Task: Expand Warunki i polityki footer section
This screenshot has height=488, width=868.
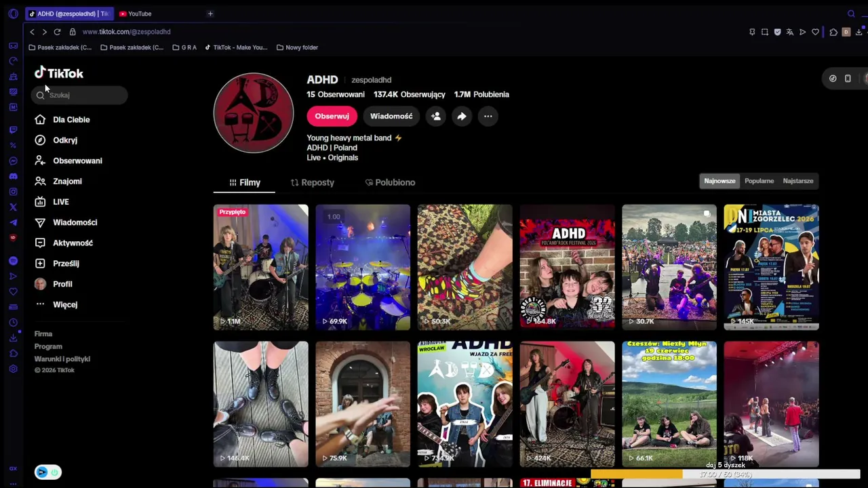Action: [62, 359]
